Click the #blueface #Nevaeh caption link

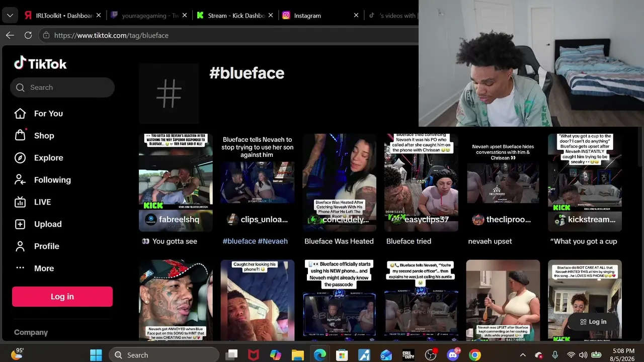click(255, 241)
